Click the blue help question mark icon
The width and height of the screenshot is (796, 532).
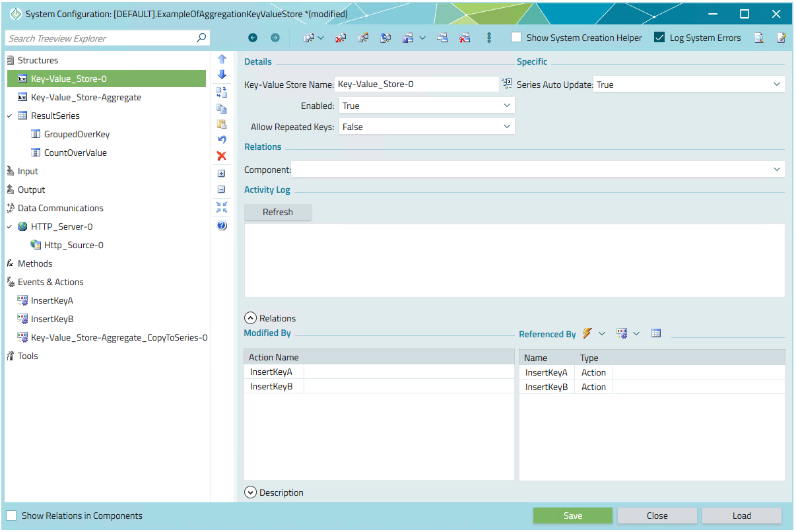coord(222,226)
